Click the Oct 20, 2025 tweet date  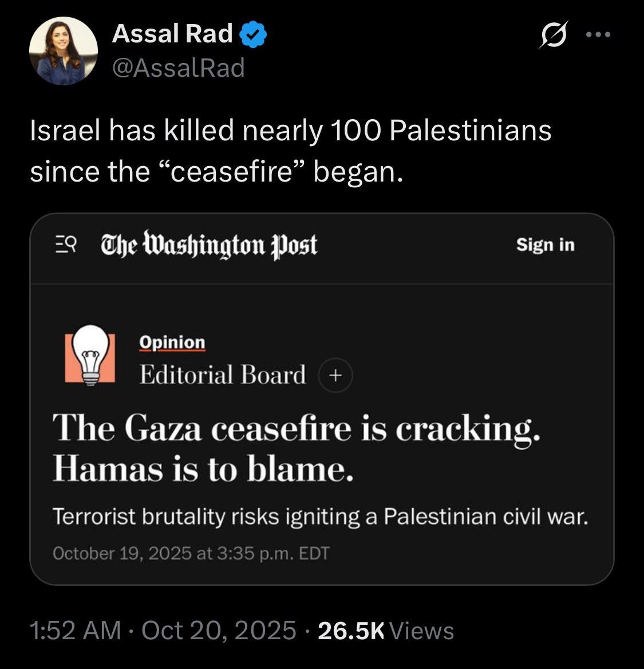pos(219,631)
